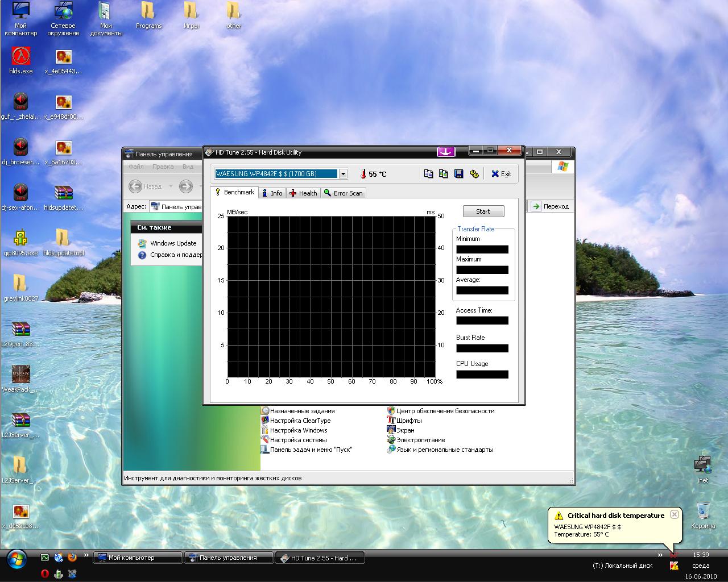Open the hlds.exe desktop icon

pyautogui.click(x=20, y=57)
